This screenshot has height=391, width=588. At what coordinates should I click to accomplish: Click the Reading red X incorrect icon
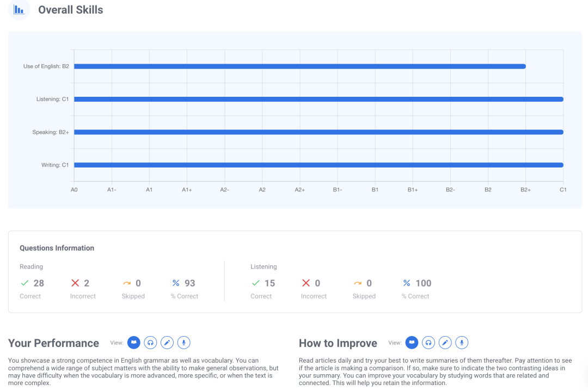click(75, 283)
